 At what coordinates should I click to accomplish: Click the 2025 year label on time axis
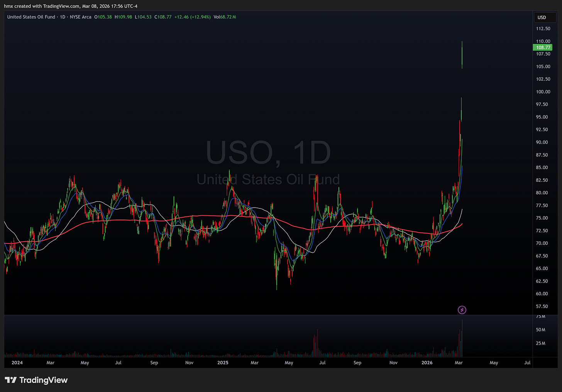(223, 363)
